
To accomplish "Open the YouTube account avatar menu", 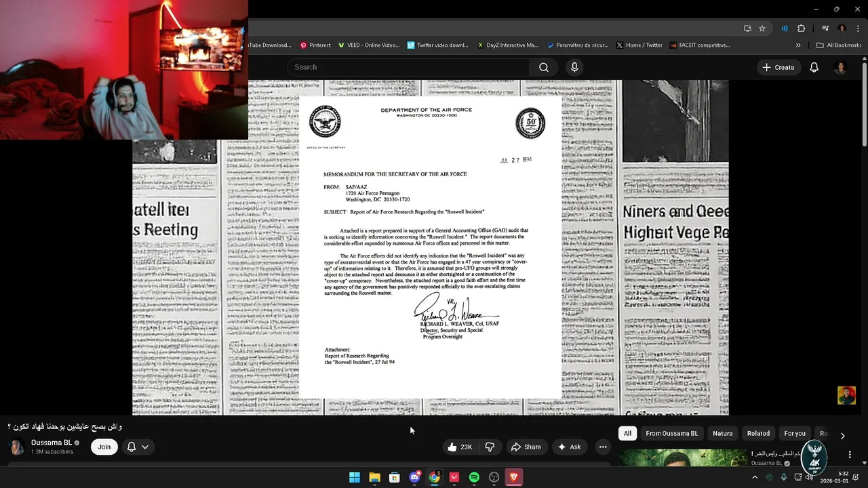I will (840, 67).
